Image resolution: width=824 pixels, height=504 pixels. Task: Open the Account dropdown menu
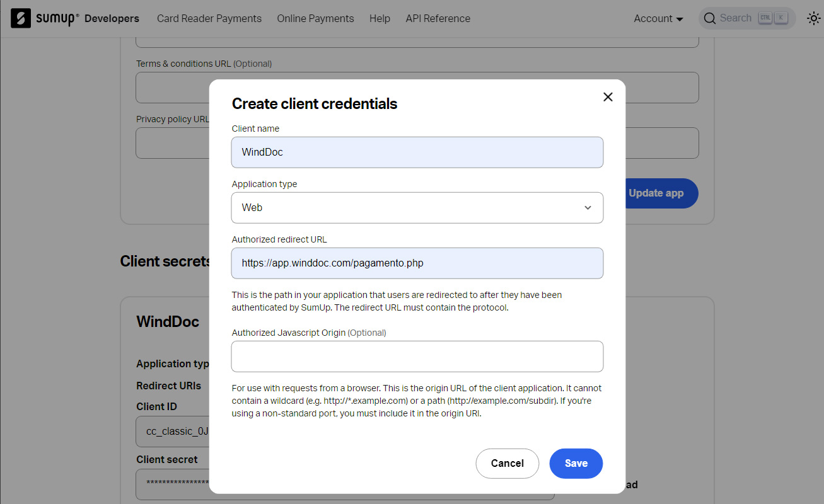(659, 19)
